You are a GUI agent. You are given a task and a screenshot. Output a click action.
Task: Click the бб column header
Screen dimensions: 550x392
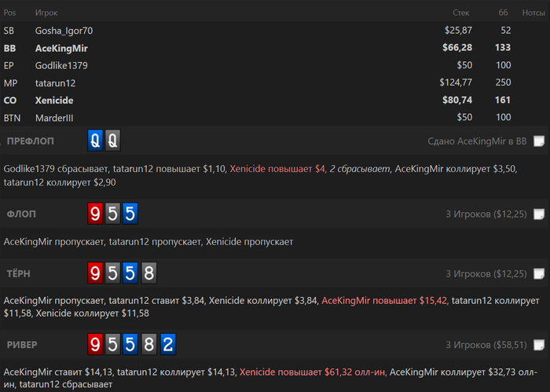tap(503, 13)
